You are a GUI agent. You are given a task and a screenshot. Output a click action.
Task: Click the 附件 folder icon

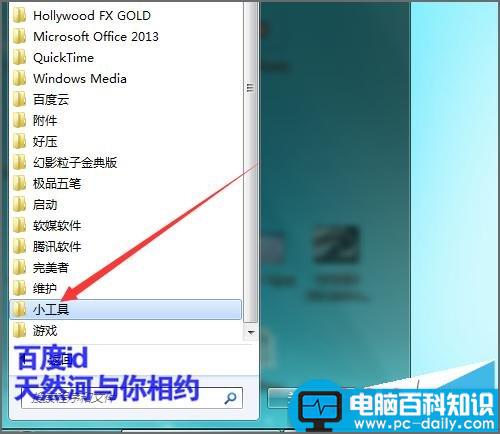tap(19, 120)
